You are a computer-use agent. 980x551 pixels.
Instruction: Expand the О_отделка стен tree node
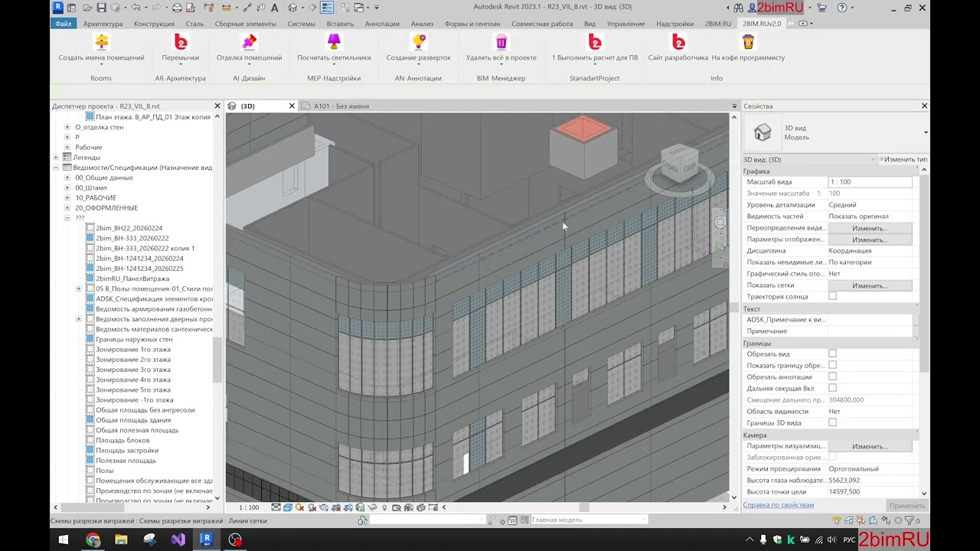pos(67,127)
